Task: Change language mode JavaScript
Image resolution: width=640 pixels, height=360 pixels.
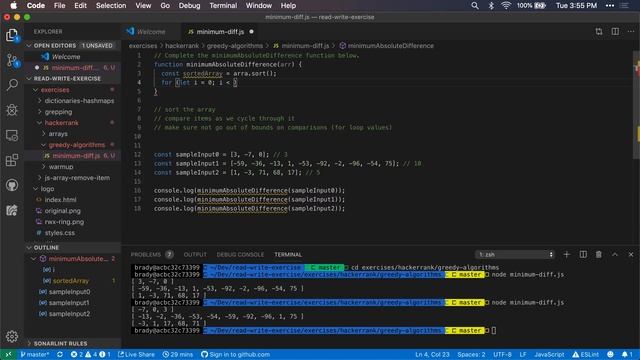Action: [x=549, y=354]
